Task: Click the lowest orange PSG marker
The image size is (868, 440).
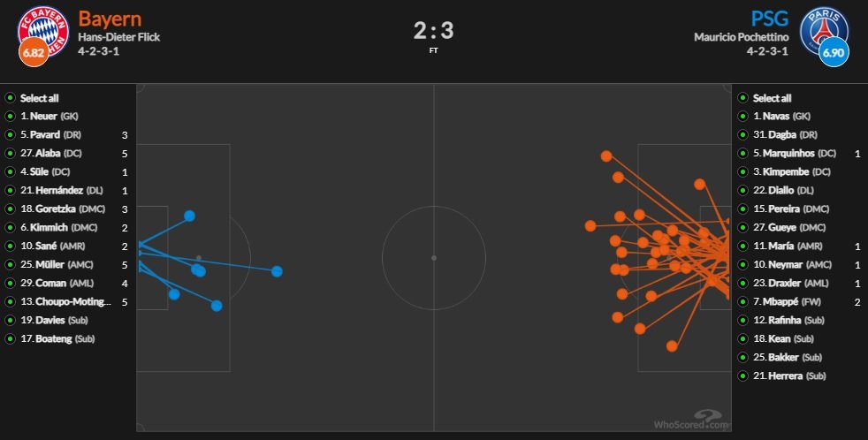Action: (x=676, y=345)
